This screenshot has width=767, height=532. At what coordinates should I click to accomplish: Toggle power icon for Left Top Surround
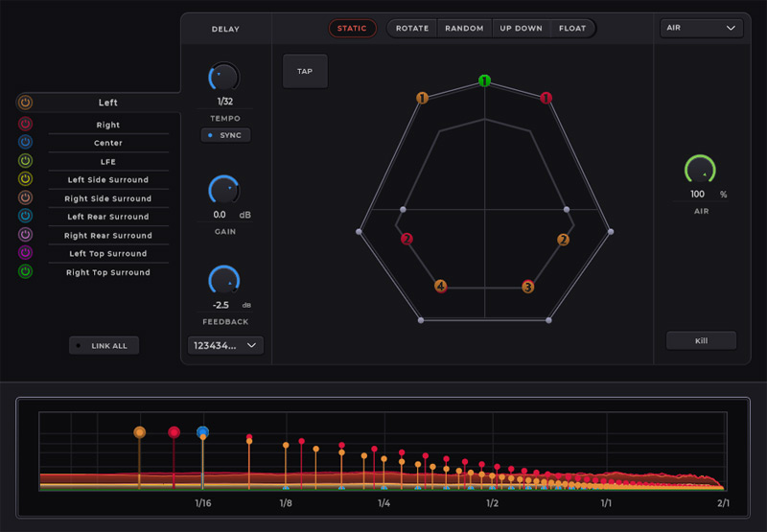25,253
